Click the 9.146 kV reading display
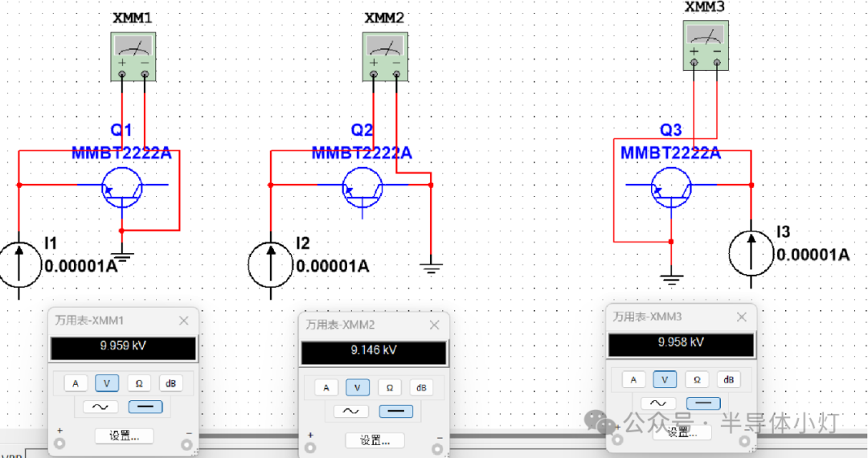The image size is (868, 458). (x=374, y=353)
